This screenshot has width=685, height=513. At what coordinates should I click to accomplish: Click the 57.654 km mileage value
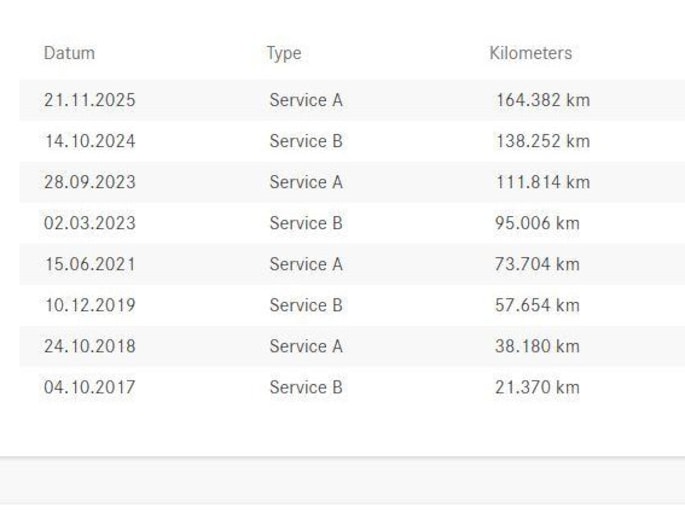point(537,305)
